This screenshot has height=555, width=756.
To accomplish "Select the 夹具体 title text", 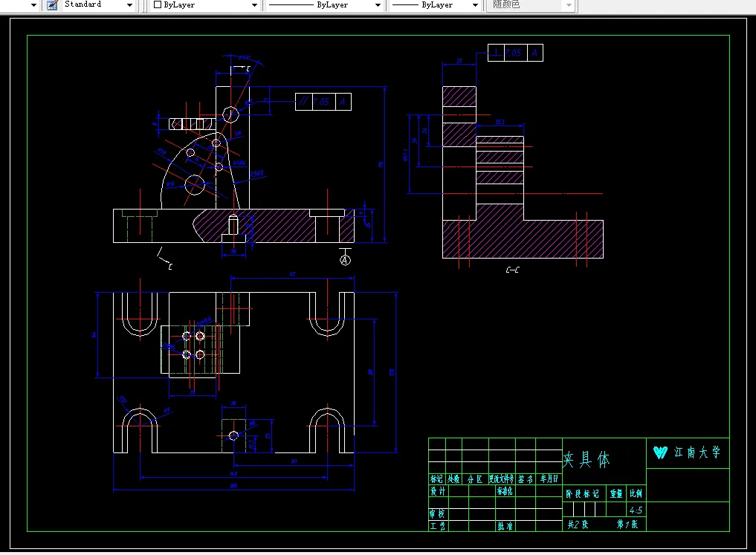I will [x=587, y=460].
